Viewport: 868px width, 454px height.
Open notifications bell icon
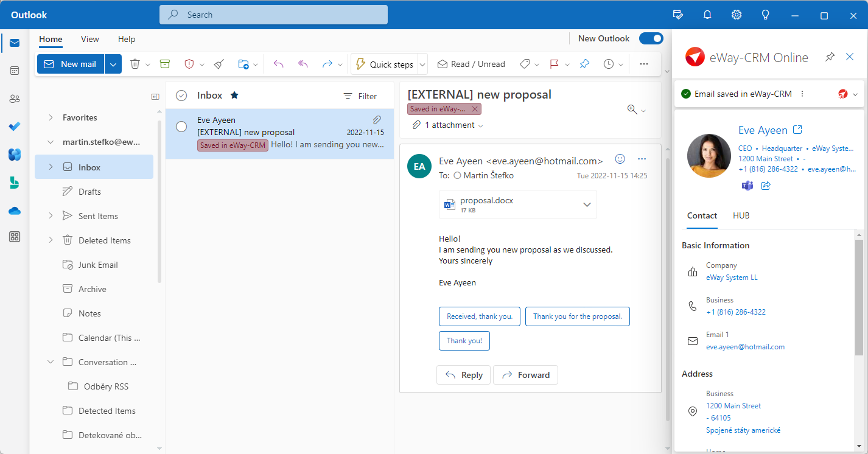(x=707, y=15)
